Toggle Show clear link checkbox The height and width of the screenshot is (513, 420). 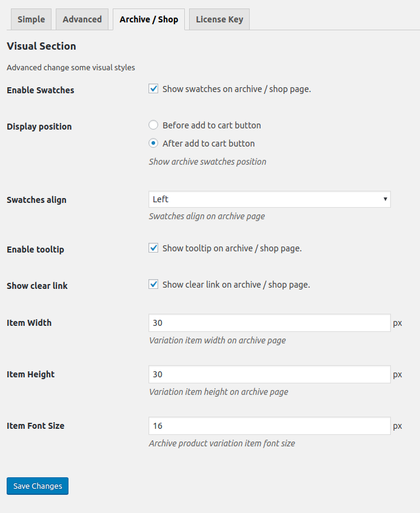pyautogui.click(x=153, y=284)
